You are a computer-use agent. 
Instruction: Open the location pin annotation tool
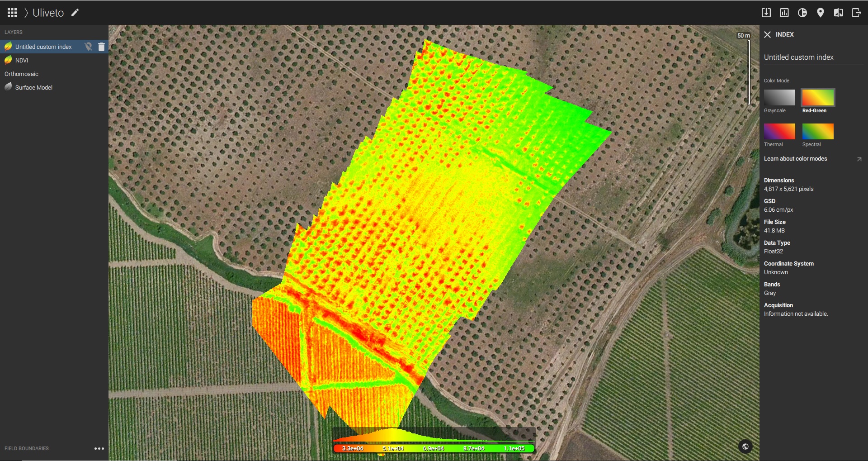821,13
